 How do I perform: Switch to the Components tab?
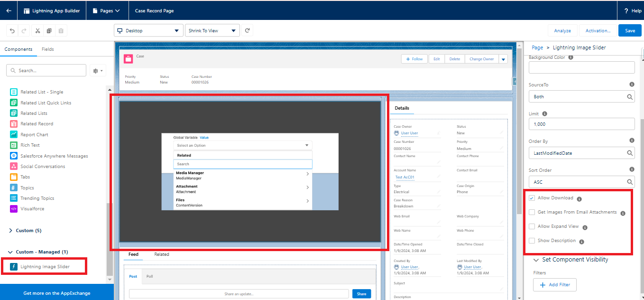pyautogui.click(x=18, y=49)
